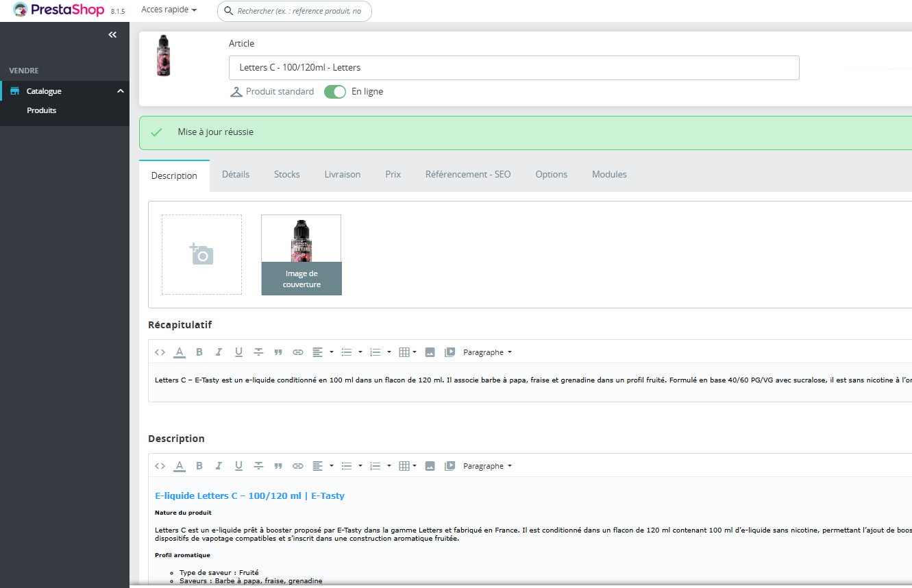
Task: Click the PrestaShop logo
Action: point(59,10)
